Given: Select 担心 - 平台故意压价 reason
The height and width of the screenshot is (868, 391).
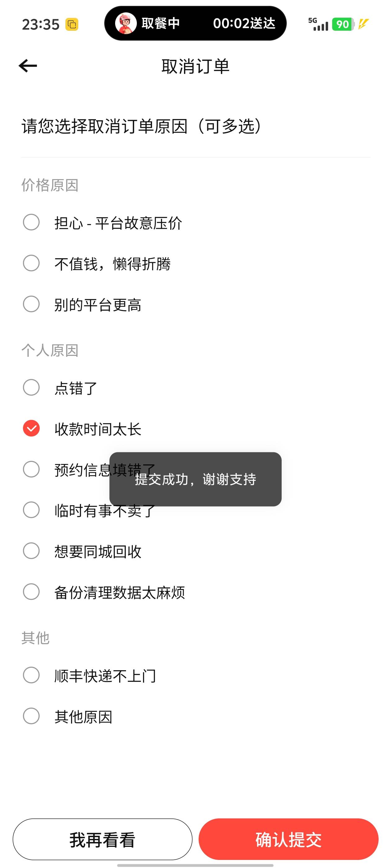Looking at the screenshot, I should point(31,222).
